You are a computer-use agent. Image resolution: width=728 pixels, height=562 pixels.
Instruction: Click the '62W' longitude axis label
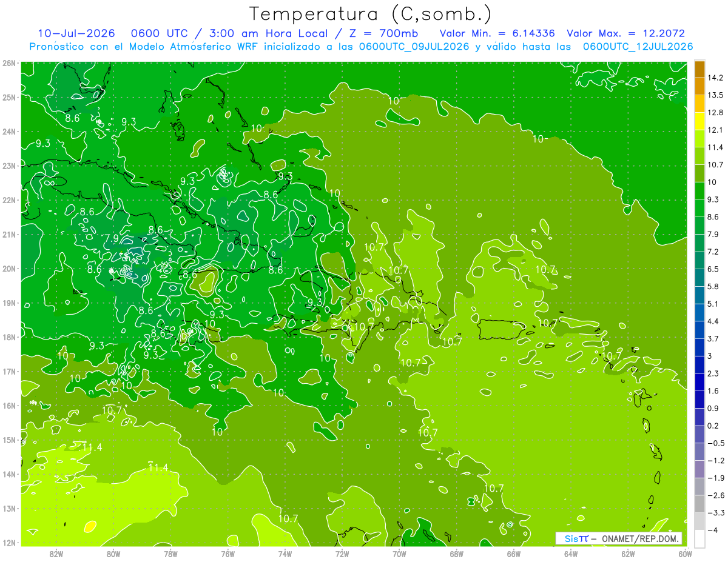click(x=628, y=554)
